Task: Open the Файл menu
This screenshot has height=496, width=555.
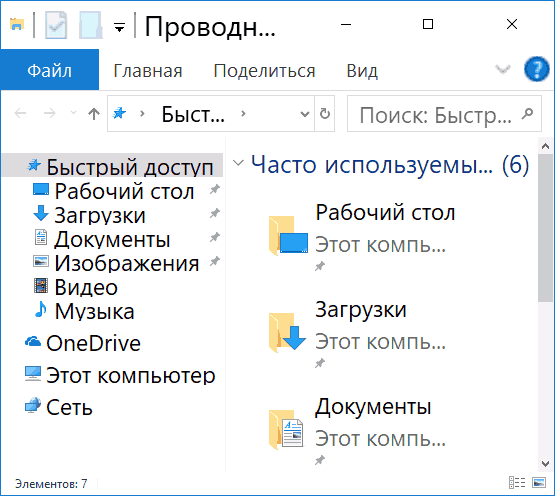Action: 50,70
